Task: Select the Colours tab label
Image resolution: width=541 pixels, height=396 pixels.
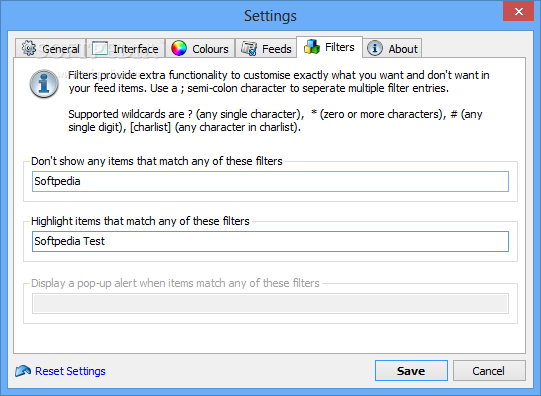Action: (x=210, y=49)
